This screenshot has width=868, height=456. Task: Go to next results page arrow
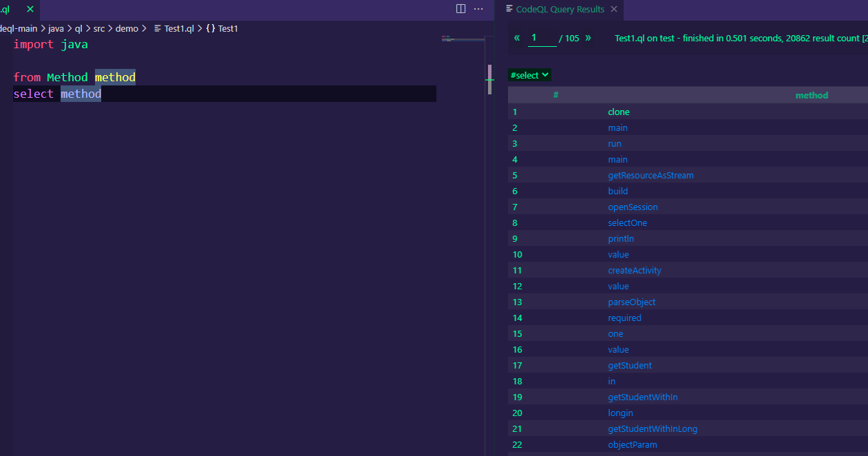[x=588, y=38]
